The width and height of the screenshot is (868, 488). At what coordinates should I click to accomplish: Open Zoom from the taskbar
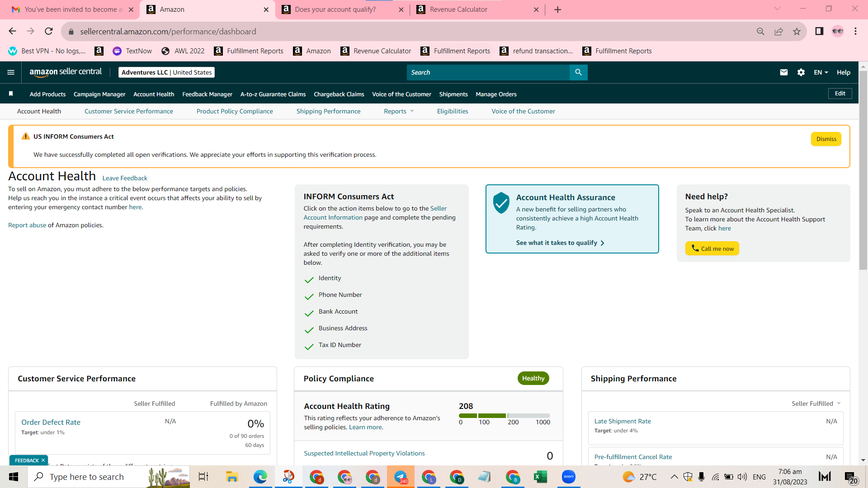(569, 477)
